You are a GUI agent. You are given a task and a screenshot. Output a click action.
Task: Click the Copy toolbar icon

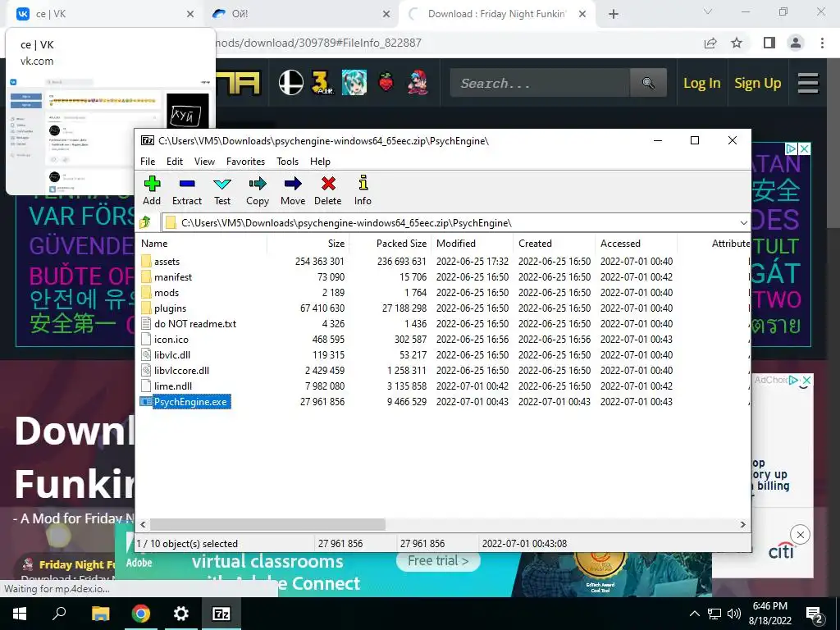tap(258, 184)
